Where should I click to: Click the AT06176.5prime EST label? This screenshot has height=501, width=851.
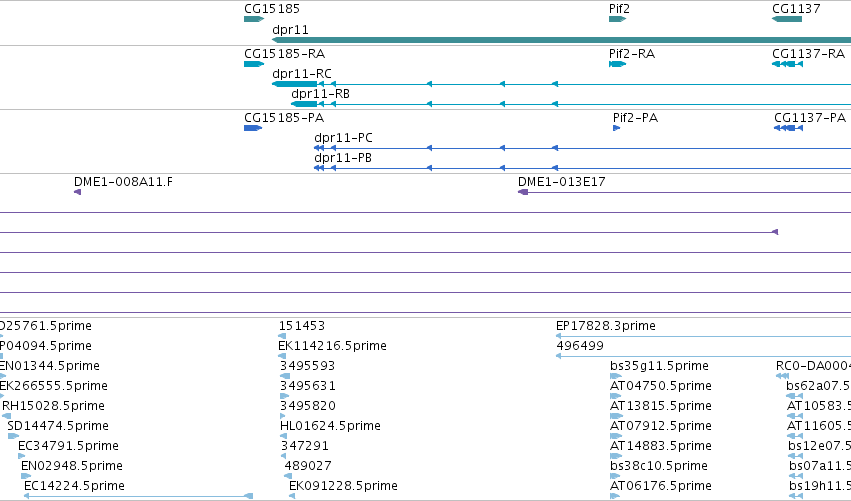coord(661,486)
